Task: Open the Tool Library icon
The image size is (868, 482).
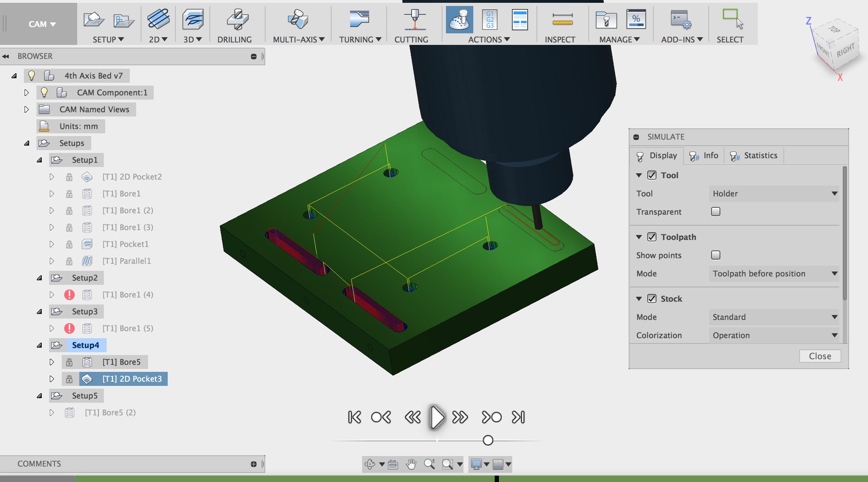Action: click(x=606, y=20)
